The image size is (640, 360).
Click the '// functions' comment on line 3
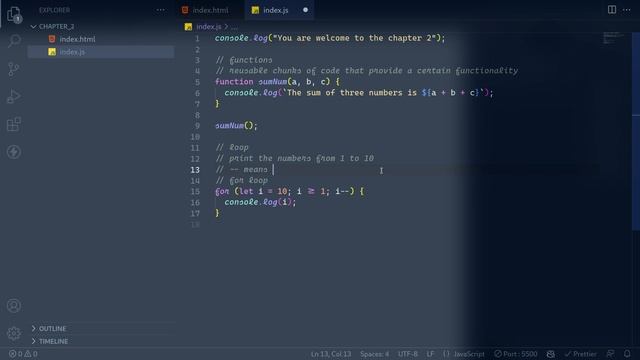pyautogui.click(x=244, y=60)
